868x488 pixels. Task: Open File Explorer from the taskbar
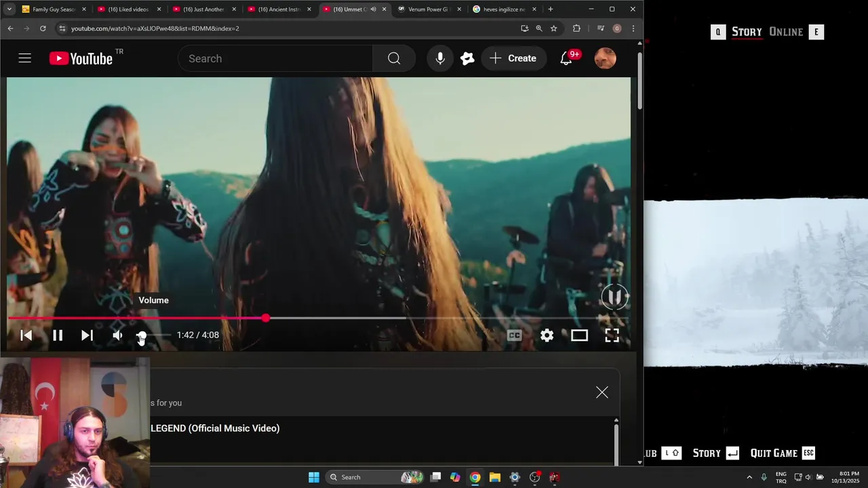[495, 477]
